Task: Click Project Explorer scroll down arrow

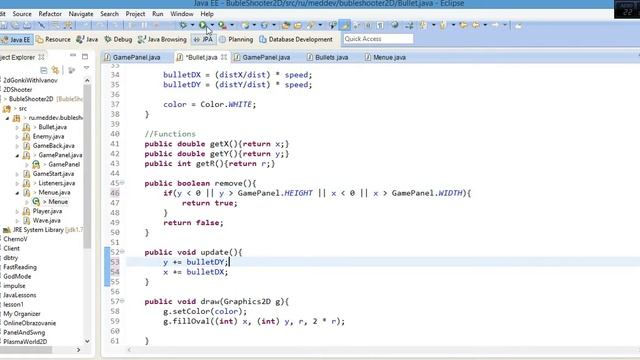Action: click(87, 341)
